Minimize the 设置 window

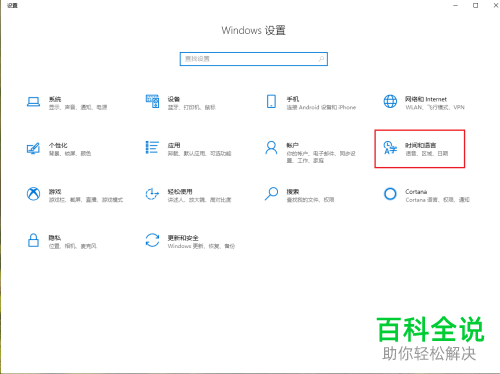(456, 5)
